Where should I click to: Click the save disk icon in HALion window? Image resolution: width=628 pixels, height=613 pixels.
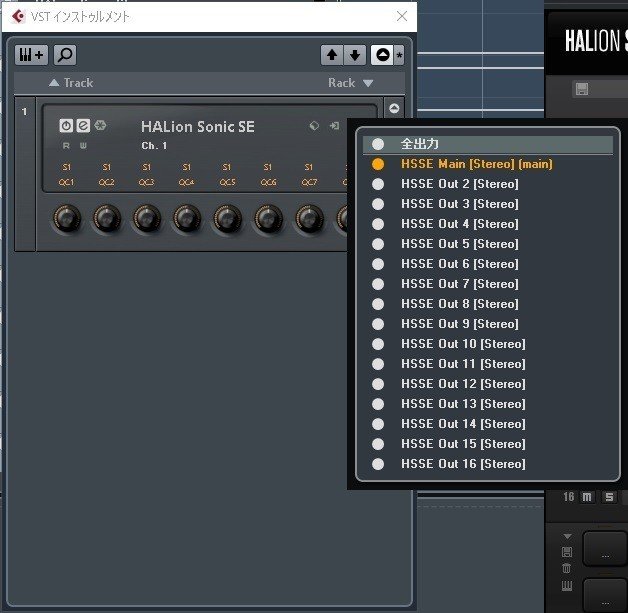pos(582,89)
